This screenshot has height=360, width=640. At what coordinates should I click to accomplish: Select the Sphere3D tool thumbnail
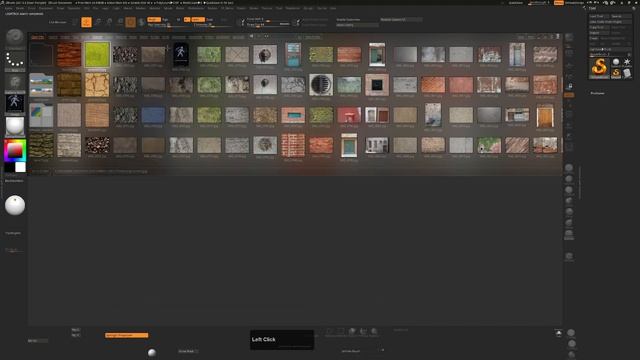[616, 62]
